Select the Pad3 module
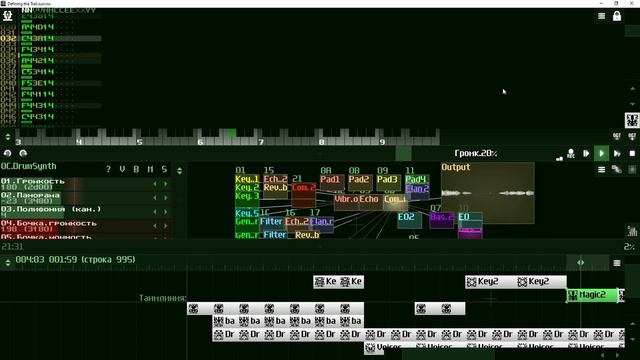The image size is (640, 360). [389, 182]
